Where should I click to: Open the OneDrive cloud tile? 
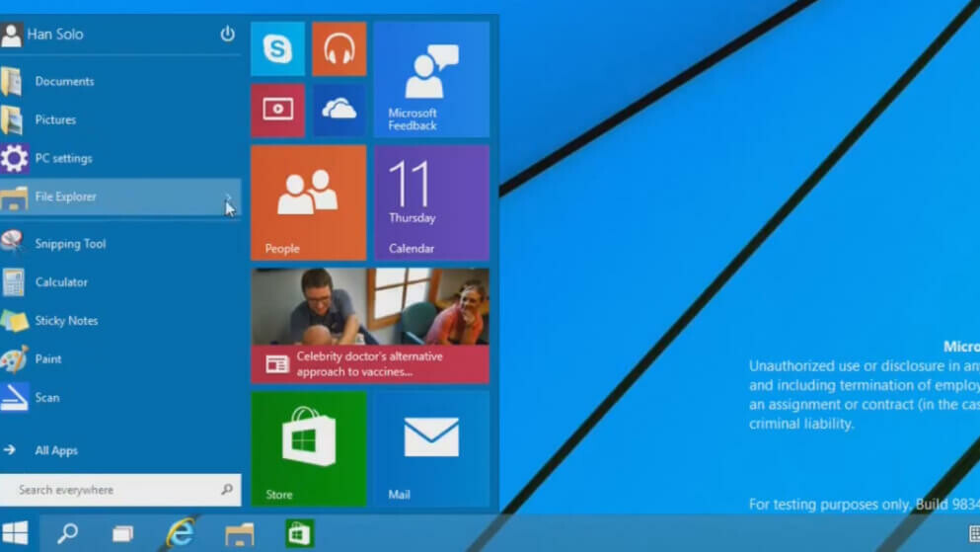click(x=339, y=110)
